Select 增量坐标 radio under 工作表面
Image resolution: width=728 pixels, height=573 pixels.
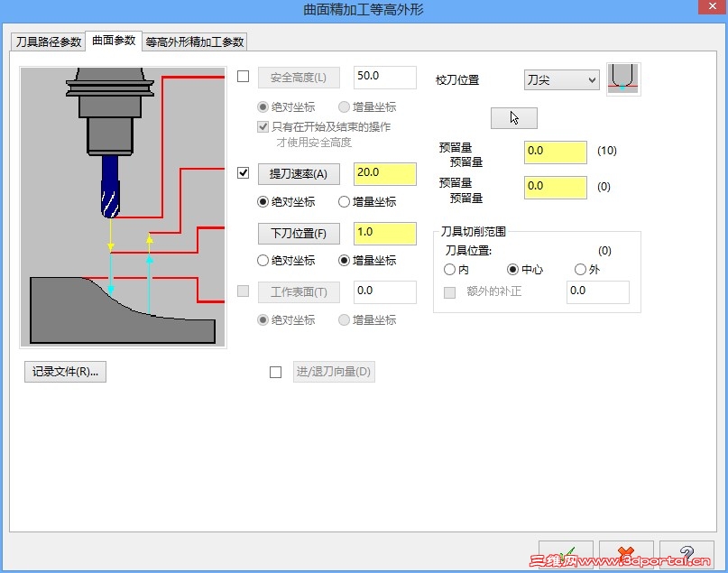coord(344,320)
